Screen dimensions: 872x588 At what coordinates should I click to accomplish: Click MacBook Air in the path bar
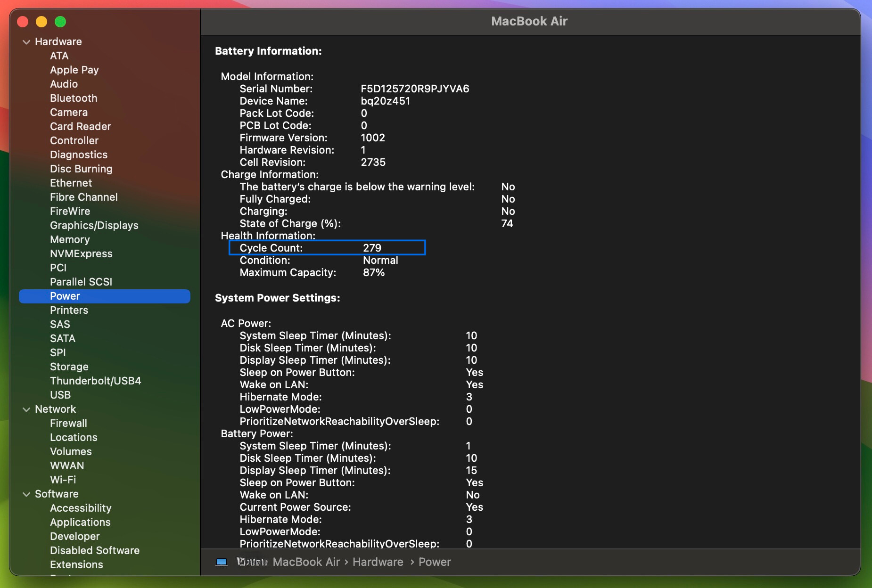(306, 562)
